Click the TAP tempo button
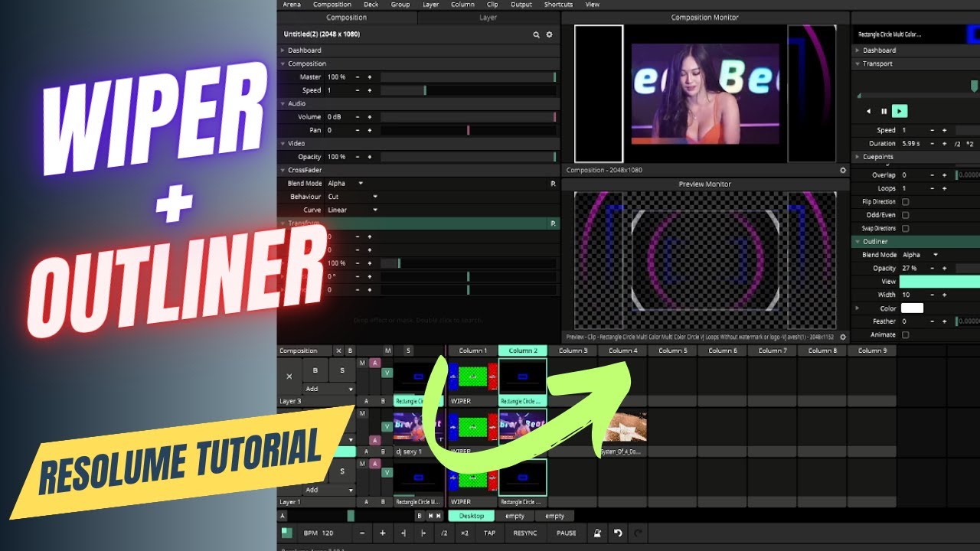Image resolution: width=980 pixels, height=551 pixels. click(x=489, y=533)
